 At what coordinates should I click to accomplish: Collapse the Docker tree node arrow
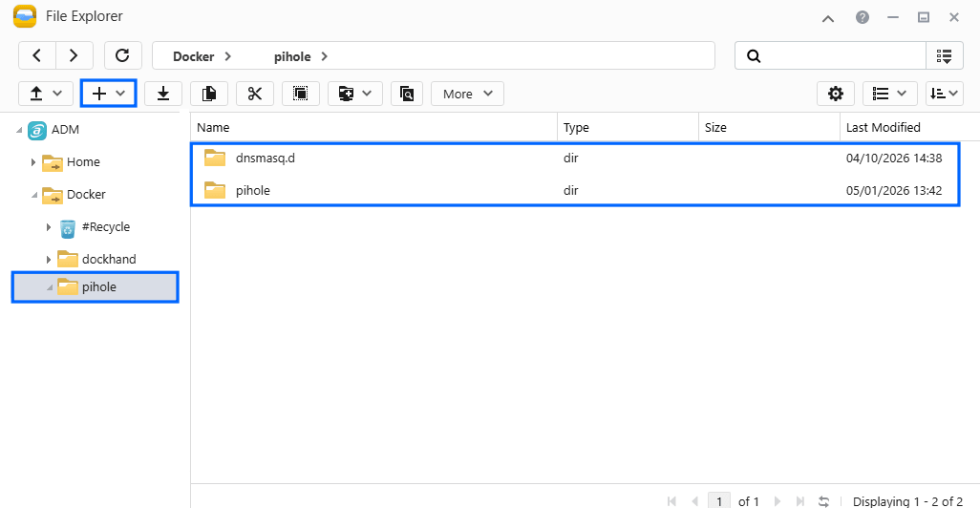pos(34,195)
